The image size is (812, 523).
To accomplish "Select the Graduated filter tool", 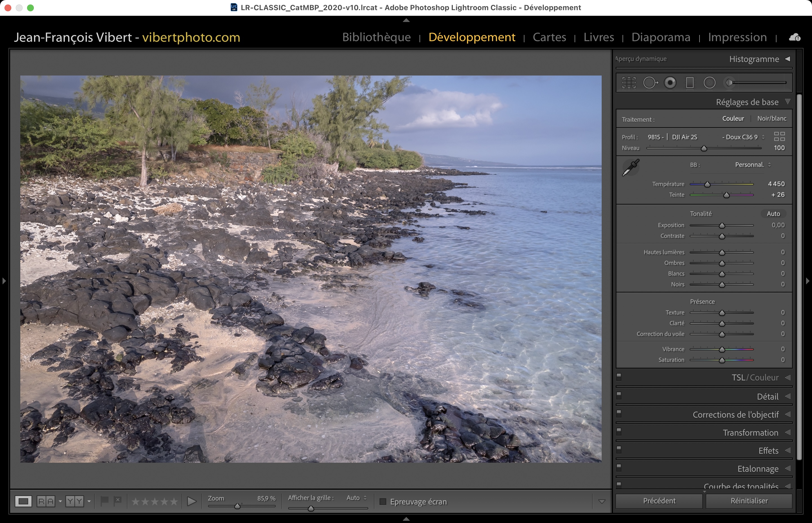I will [x=690, y=83].
